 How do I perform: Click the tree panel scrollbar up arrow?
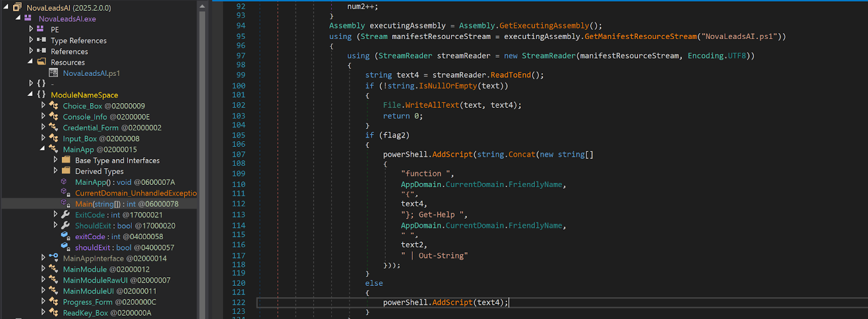tap(202, 7)
